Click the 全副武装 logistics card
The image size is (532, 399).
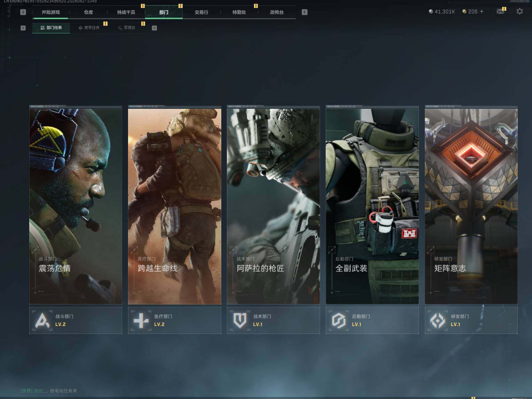tap(372, 206)
